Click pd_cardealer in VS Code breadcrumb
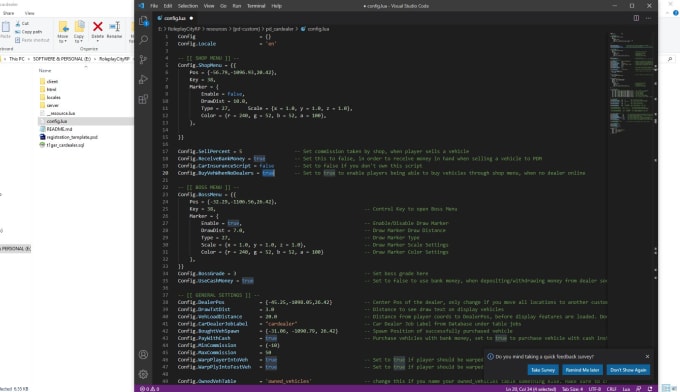Viewport: 680px width, 392px height. (x=280, y=29)
